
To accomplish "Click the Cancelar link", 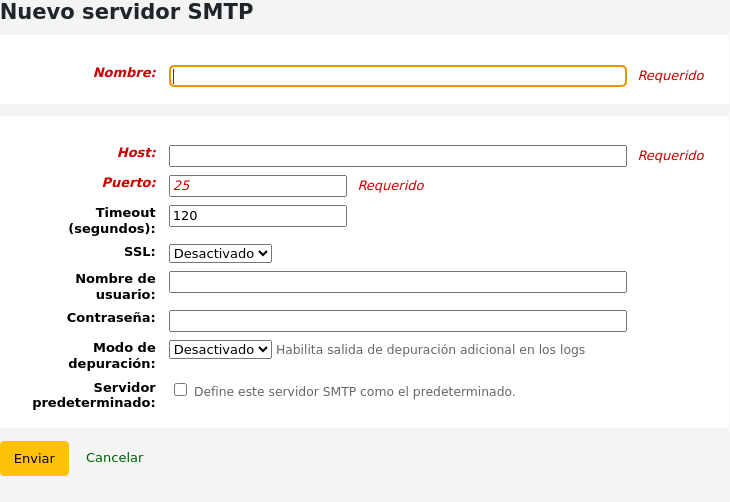I will (114, 458).
